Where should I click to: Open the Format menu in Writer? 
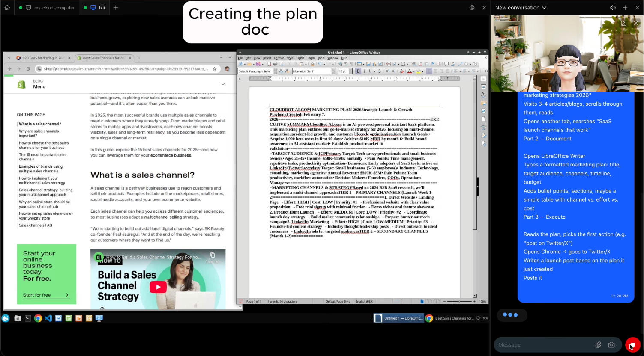pos(279,58)
